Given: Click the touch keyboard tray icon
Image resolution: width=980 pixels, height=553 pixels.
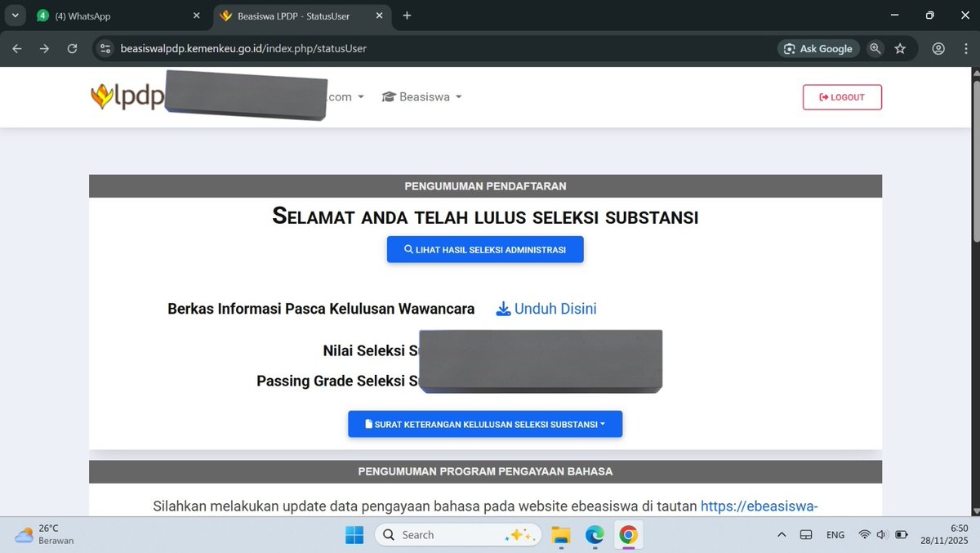Looking at the screenshot, I should 806,535.
